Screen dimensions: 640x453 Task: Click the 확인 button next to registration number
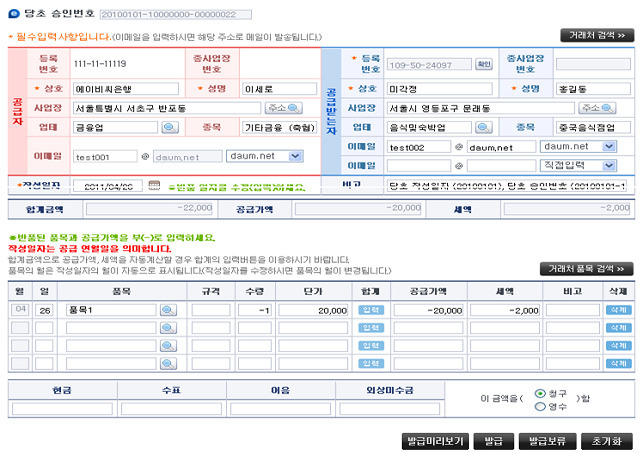[x=484, y=64]
